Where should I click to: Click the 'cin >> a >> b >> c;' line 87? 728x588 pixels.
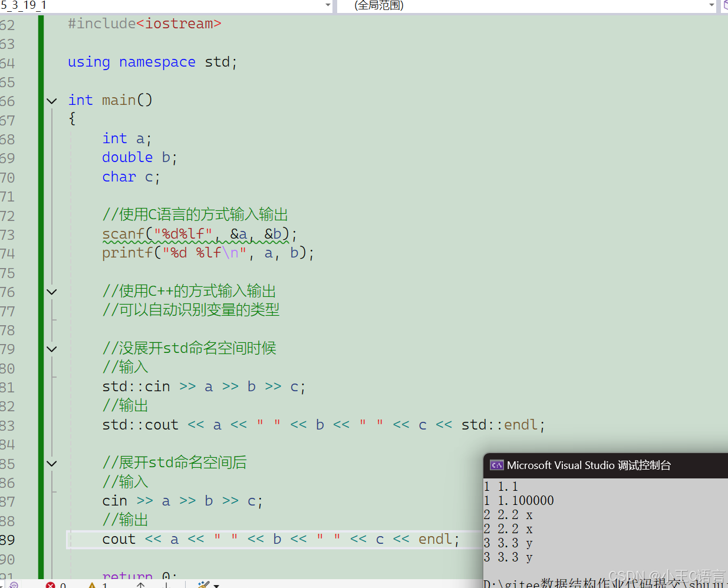click(183, 501)
